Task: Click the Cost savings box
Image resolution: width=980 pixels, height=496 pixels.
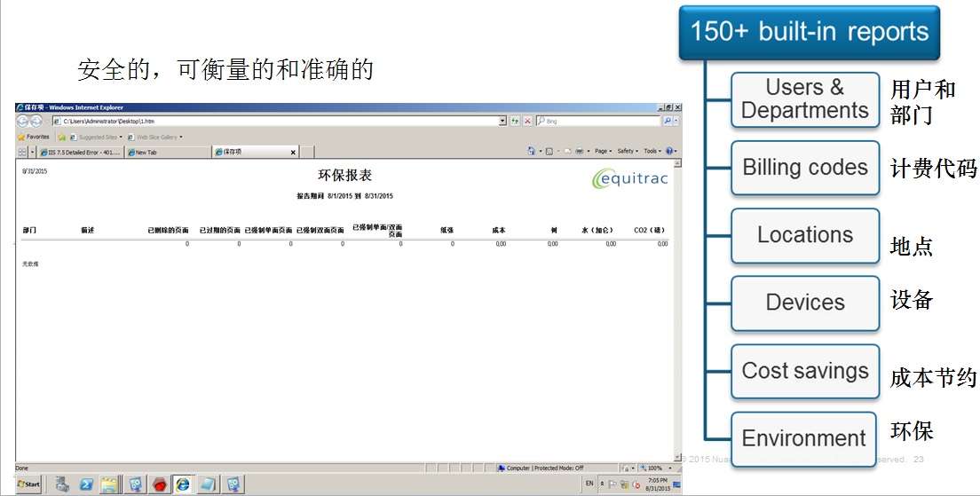Action: (805, 371)
